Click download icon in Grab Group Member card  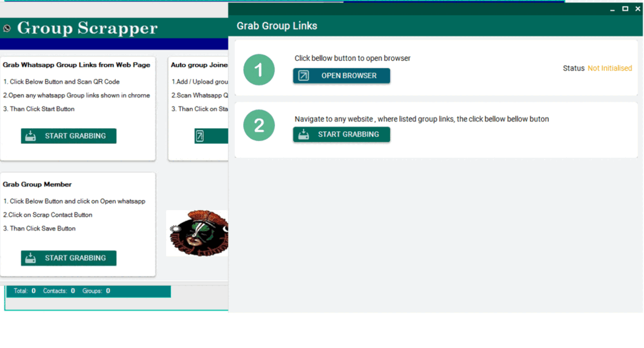[30, 258]
